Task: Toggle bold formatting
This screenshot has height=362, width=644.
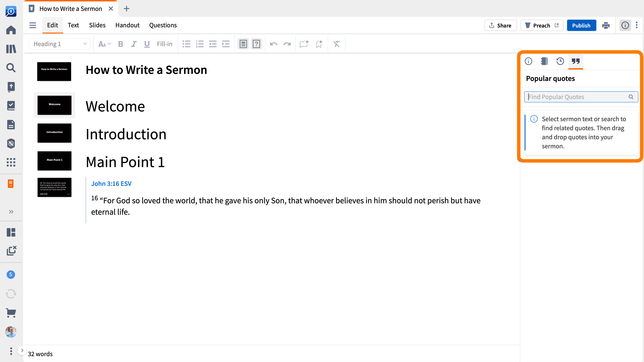Action: [x=121, y=44]
